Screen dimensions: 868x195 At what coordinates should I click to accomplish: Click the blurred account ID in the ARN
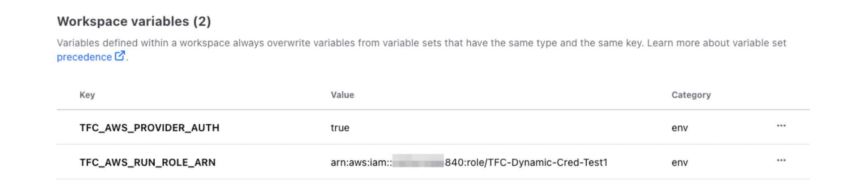tap(418, 161)
